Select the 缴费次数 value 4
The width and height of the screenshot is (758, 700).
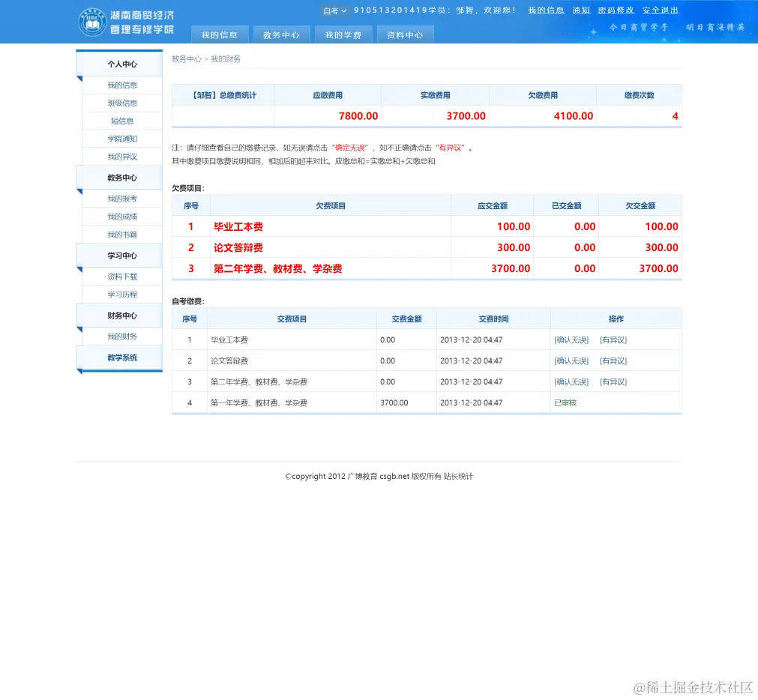(676, 116)
